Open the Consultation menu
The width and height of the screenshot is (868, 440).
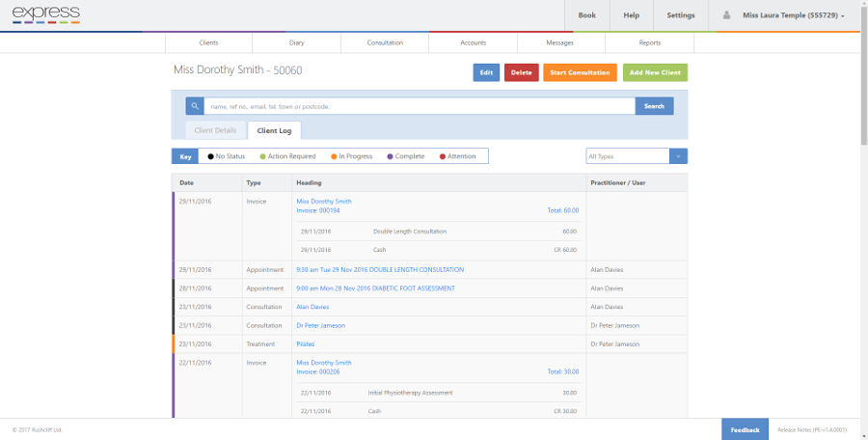(x=385, y=42)
